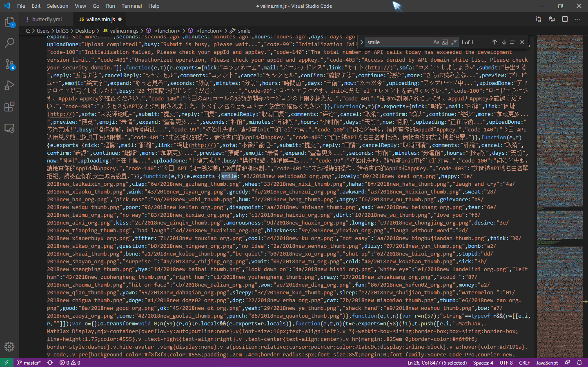Image resolution: width=588 pixels, height=367 pixels.
Task: Open the Explorer view in activity bar
Action: click(x=9, y=22)
